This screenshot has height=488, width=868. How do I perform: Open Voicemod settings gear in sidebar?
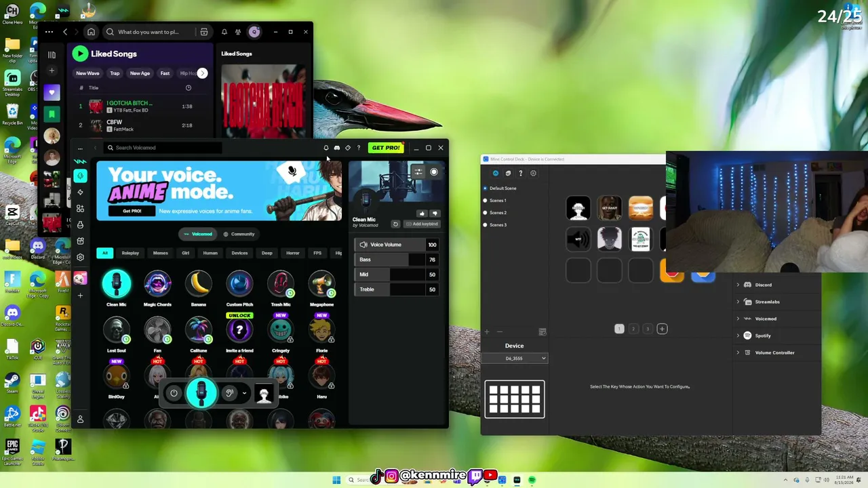click(81, 258)
